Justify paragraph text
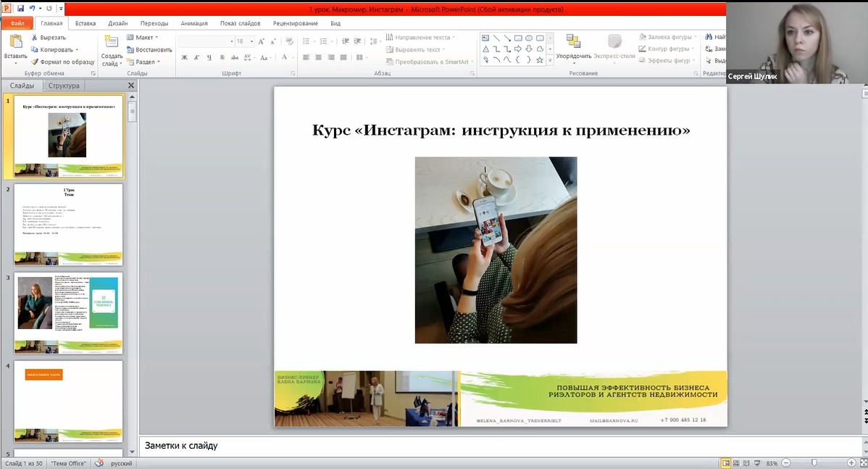This screenshot has width=868, height=469. [x=343, y=57]
